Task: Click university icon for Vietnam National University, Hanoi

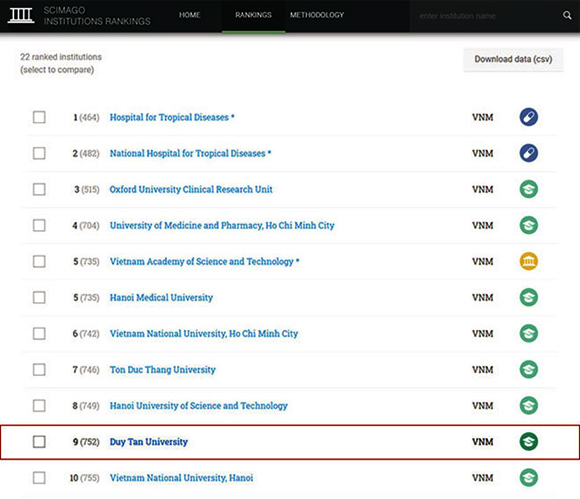Action: point(529,478)
